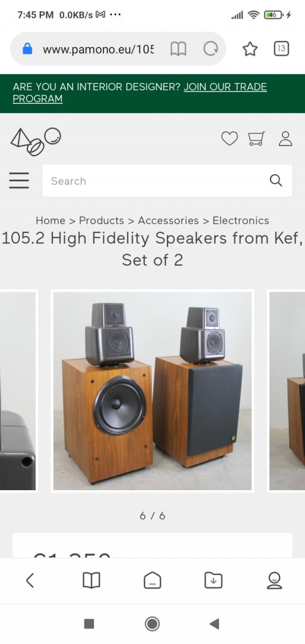This screenshot has width=305, height=644.
Task: Bookmark page with the star icon
Action: click(x=250, y=49)
